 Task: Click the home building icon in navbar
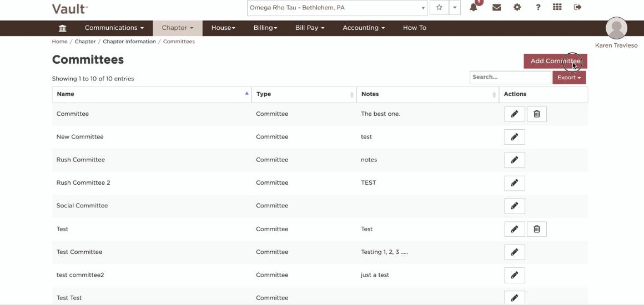point(62,28)
